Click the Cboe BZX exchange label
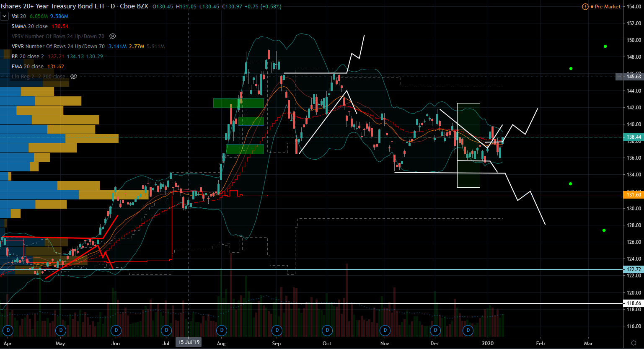 [134, 6]
